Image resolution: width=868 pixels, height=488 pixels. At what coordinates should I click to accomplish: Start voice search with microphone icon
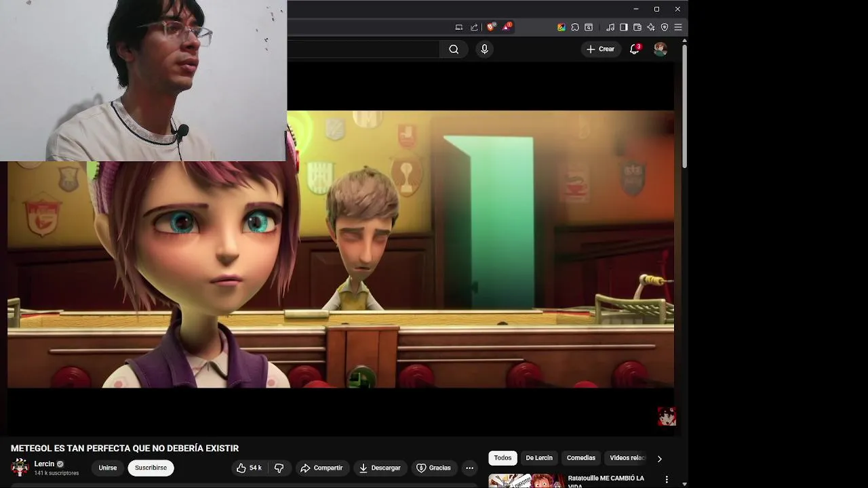tap(484, 49)
